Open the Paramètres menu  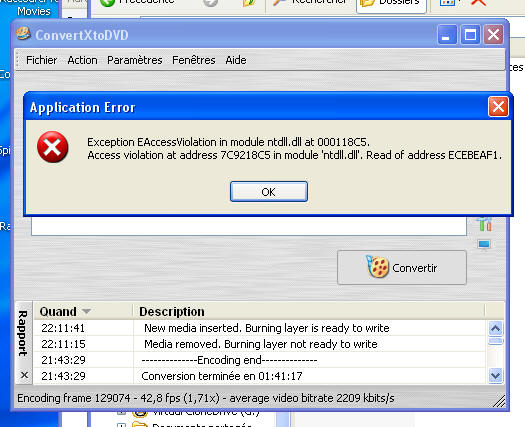[135, 60]
